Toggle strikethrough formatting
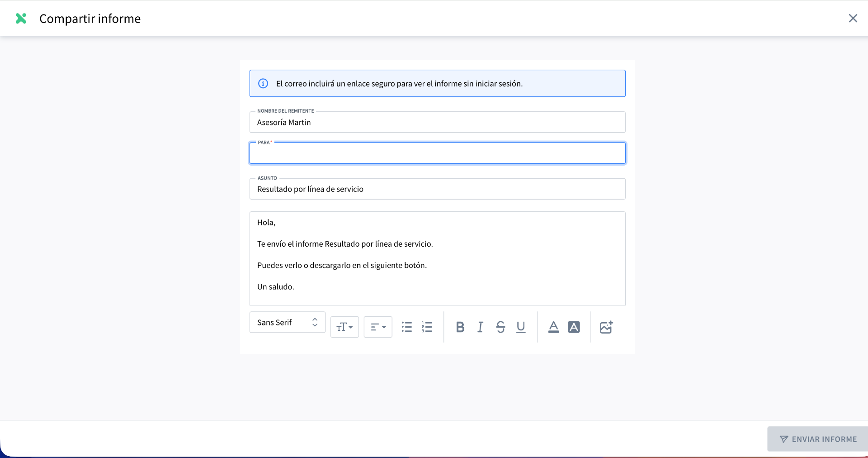The image size is (868, 458). pyautogui.click(x=500, y=327)
